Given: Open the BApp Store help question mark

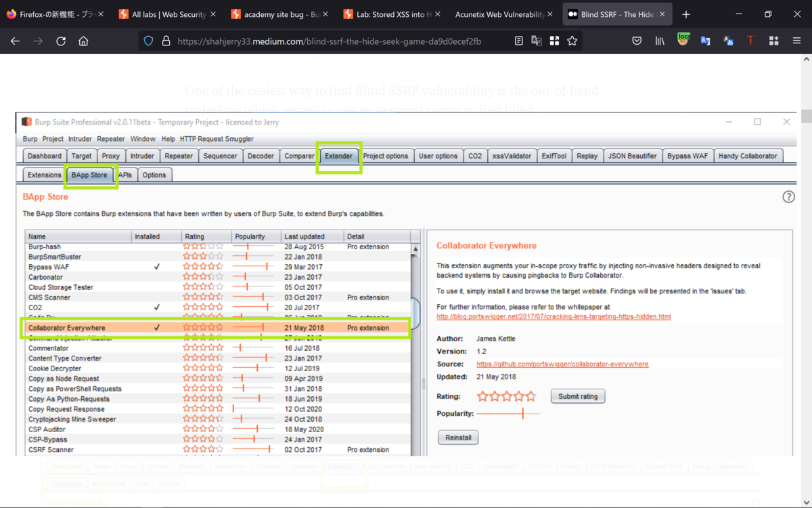Looking at the screenshot, I should tap(788, 197).
